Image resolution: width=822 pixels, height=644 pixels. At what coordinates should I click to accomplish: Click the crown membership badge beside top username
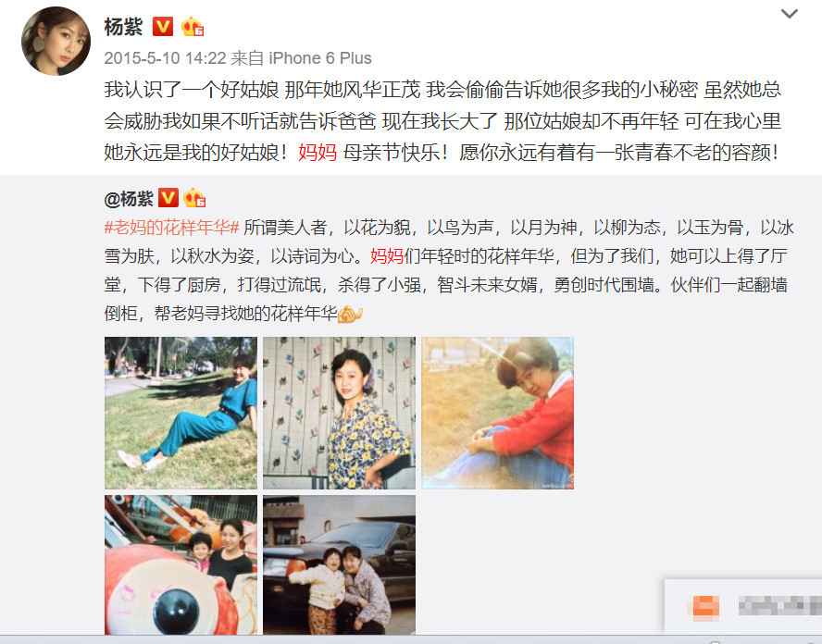[192, 26]
